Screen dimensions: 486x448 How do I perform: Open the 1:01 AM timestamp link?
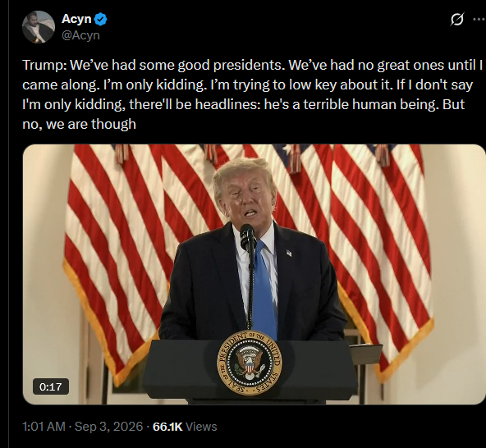point(44,427)
